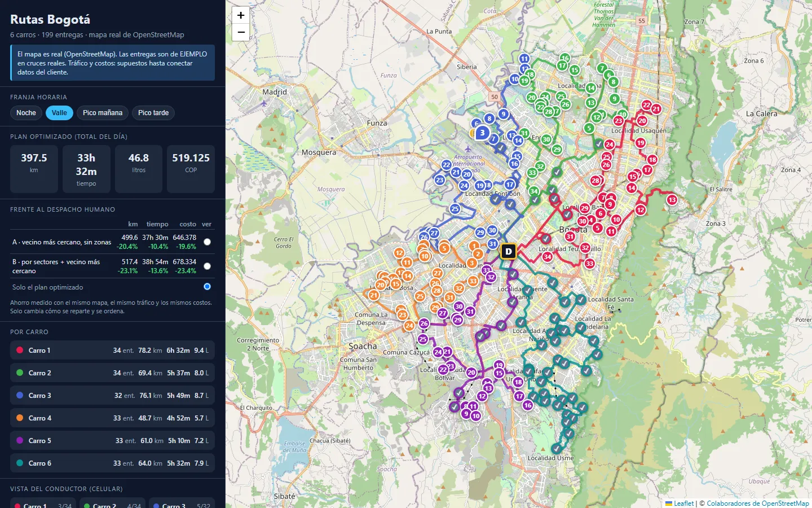
Task: Open Carro 1 driver view tab 3/34
Action: click(43, 503)
